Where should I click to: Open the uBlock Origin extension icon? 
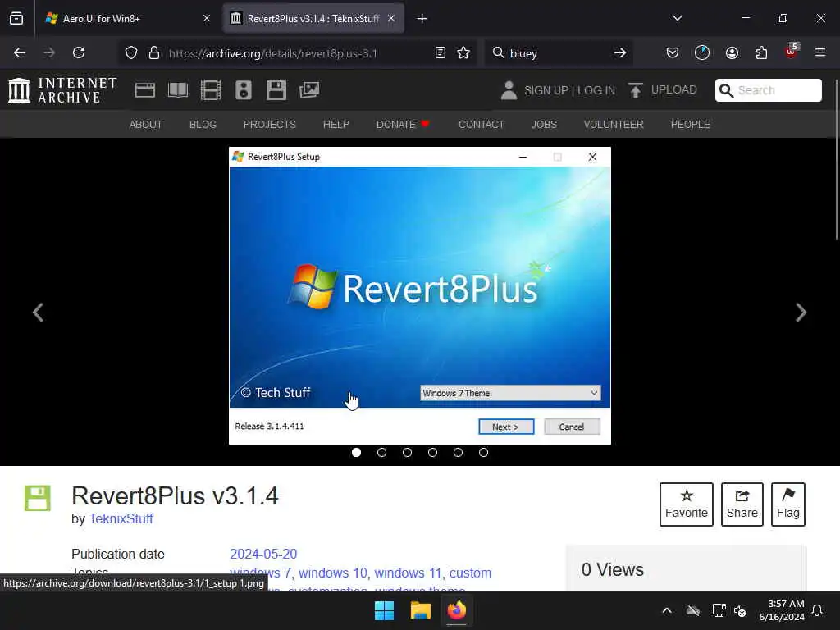[791, 52]
